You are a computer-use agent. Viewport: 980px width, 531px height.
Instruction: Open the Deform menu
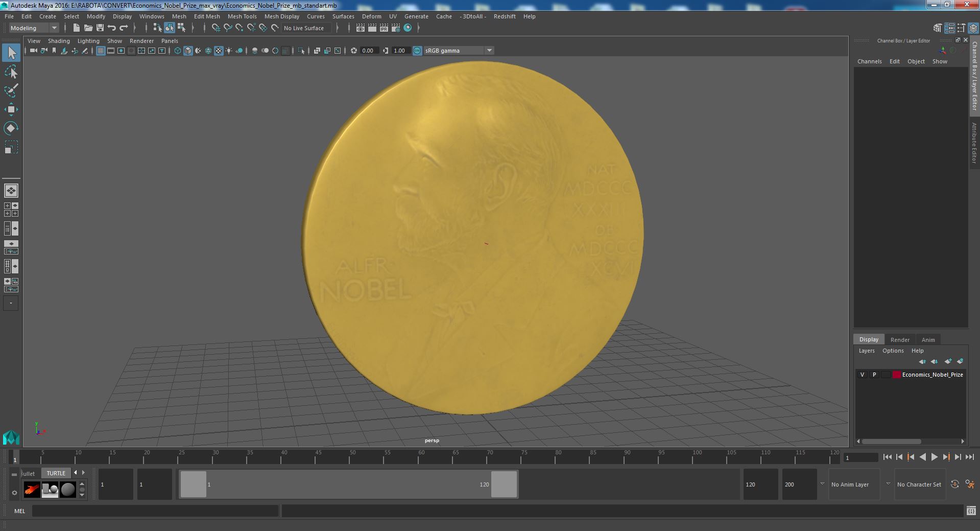(372, 16)
